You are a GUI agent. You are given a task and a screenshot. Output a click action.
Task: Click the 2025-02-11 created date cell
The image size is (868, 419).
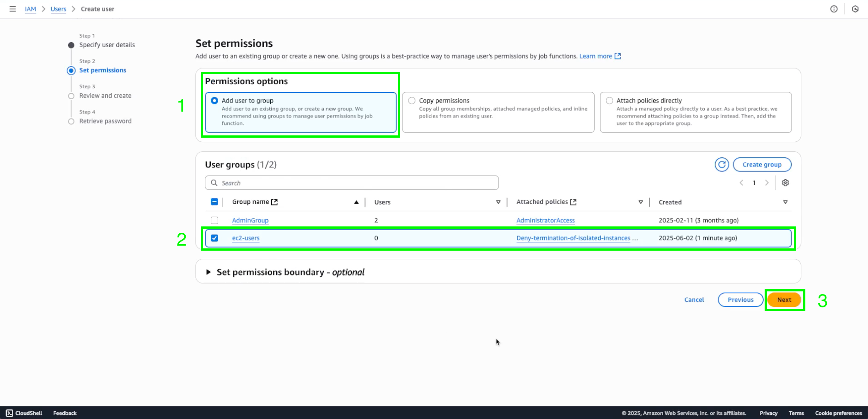point(698,220)
